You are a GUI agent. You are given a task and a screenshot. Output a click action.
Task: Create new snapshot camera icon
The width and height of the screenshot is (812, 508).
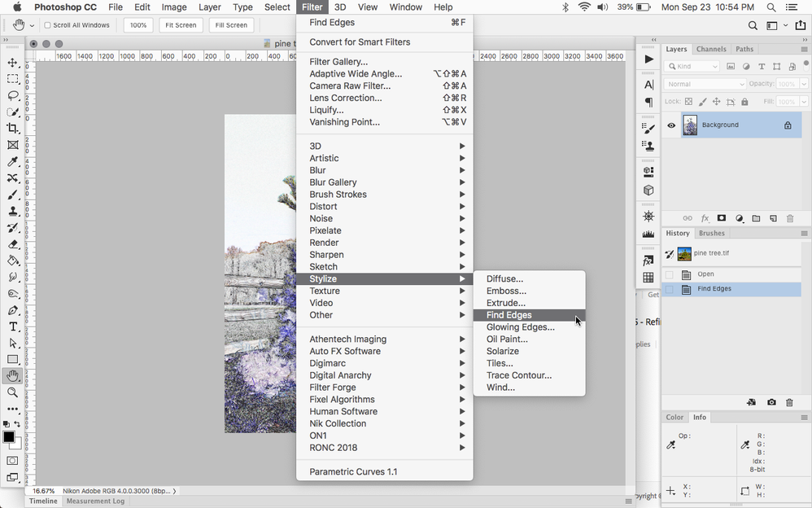(x=771, y=402)
